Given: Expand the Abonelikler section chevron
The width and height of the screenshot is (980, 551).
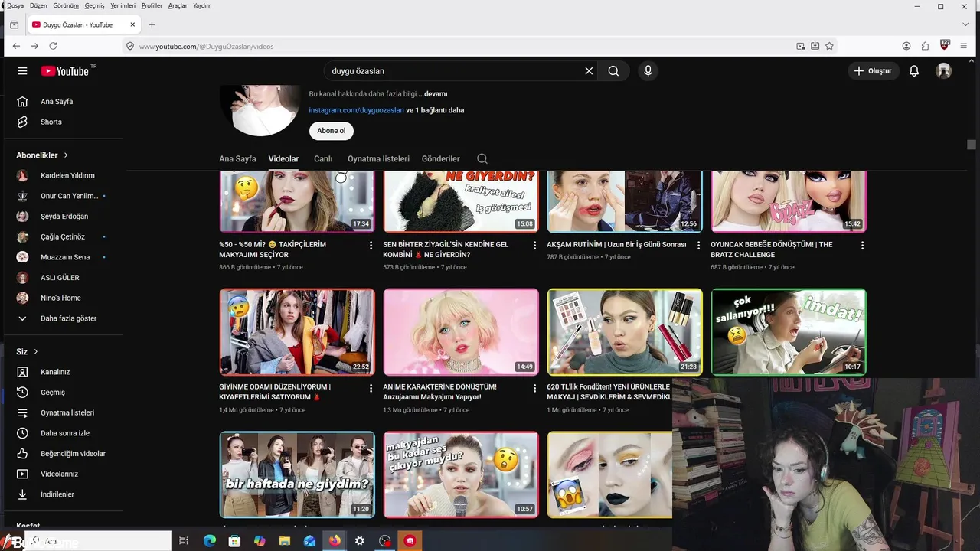Looking at the screenshot, I should coord(66,155).
